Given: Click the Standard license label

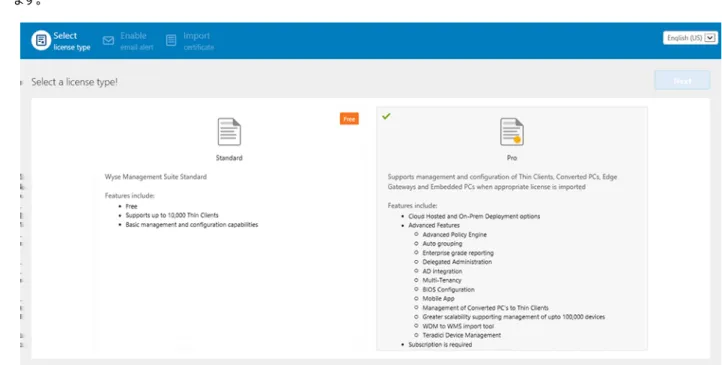Looking at the screenshot, I should point(229,158).
